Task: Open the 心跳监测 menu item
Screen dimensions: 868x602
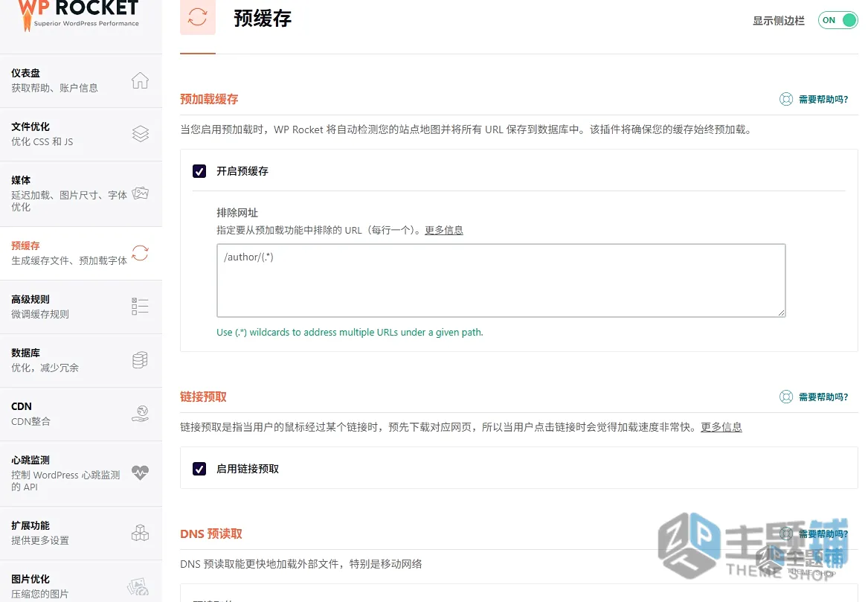Action: click(x=81, y=473)
